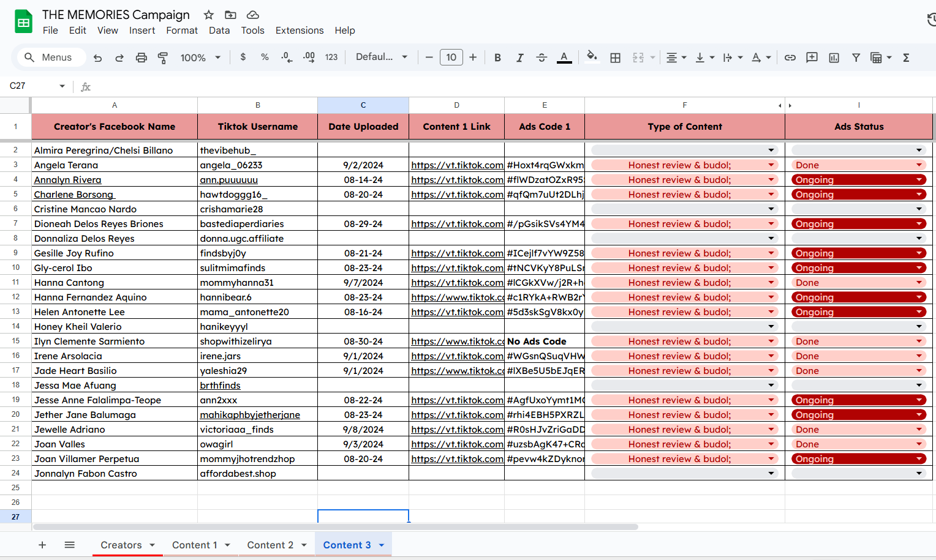Open the text color picker
936x560 pixels.
[x=564, y=58]
